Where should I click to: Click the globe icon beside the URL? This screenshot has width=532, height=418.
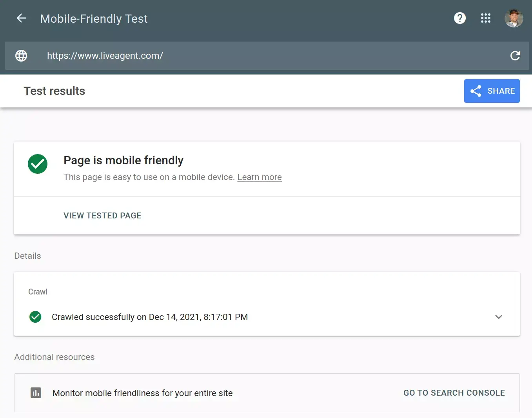coord(21,56)
